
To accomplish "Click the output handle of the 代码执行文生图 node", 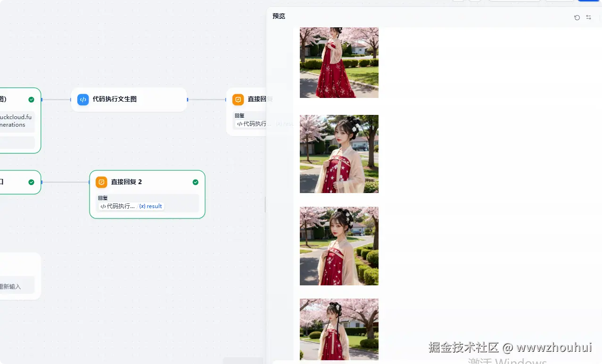I will pos(188,100).
